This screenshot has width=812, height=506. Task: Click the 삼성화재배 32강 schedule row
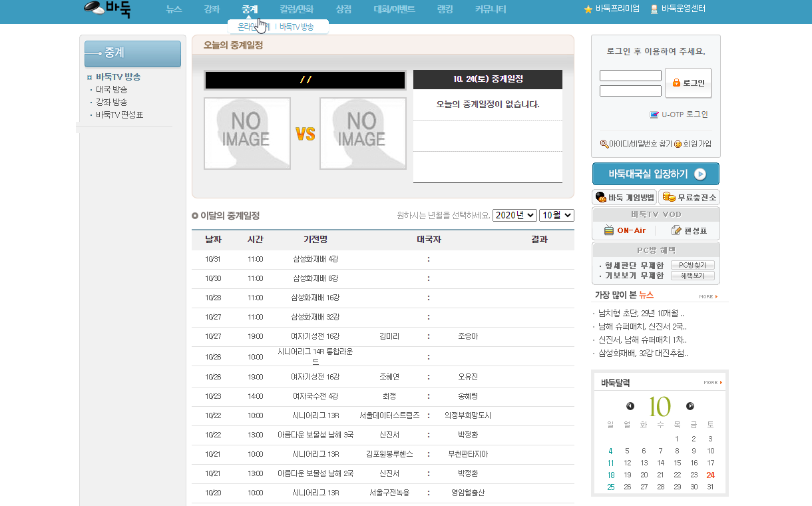point(383,317)
